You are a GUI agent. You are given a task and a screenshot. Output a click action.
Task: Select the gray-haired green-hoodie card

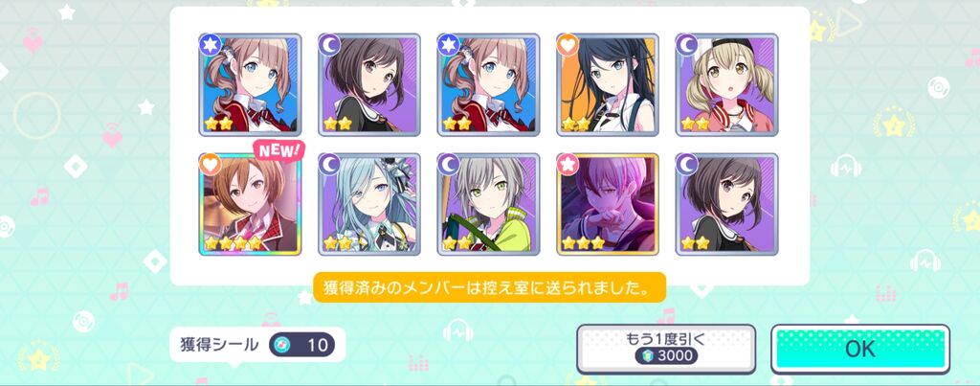[x=489, y=205]
